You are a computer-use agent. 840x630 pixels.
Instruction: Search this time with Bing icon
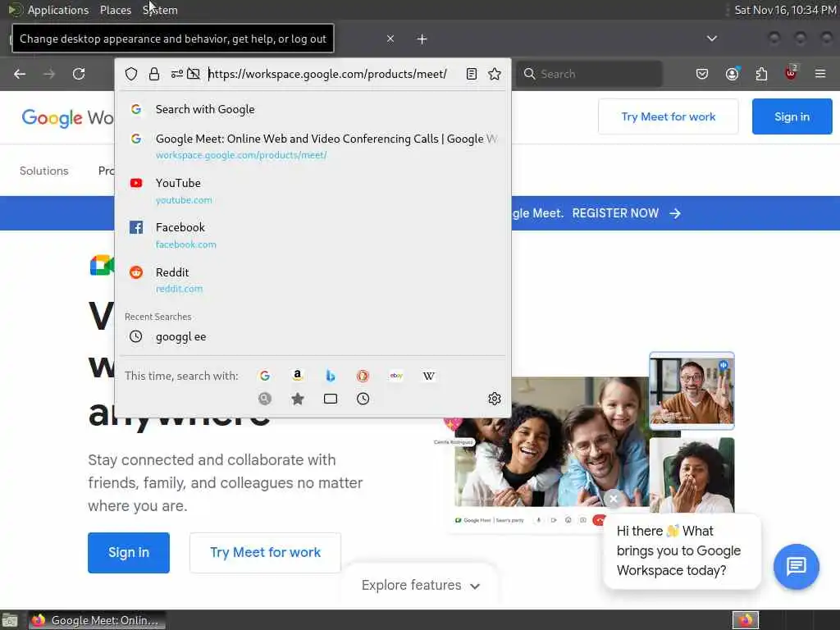(331, 376)
